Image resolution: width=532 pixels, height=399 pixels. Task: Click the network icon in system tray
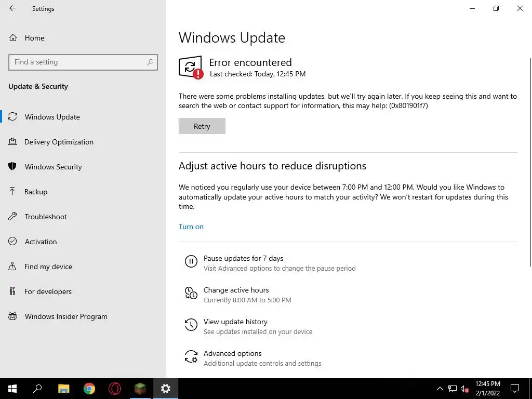coord(453,389)
